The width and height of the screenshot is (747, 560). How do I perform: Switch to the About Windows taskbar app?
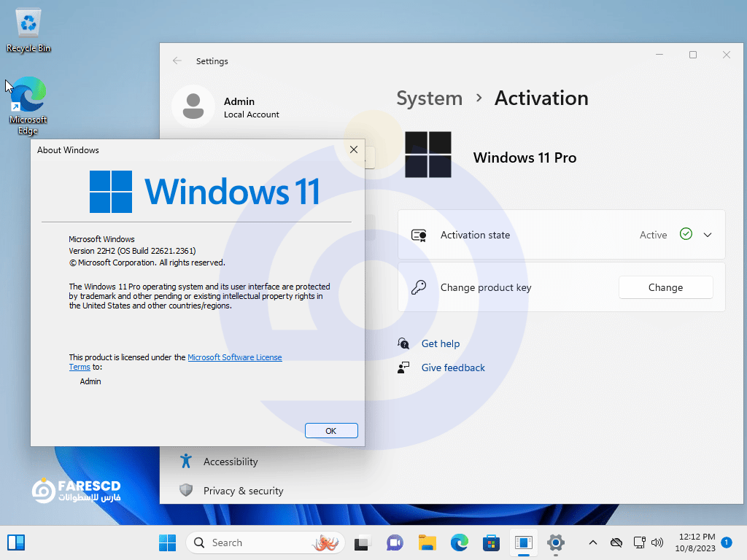click(x=524, y=542)
